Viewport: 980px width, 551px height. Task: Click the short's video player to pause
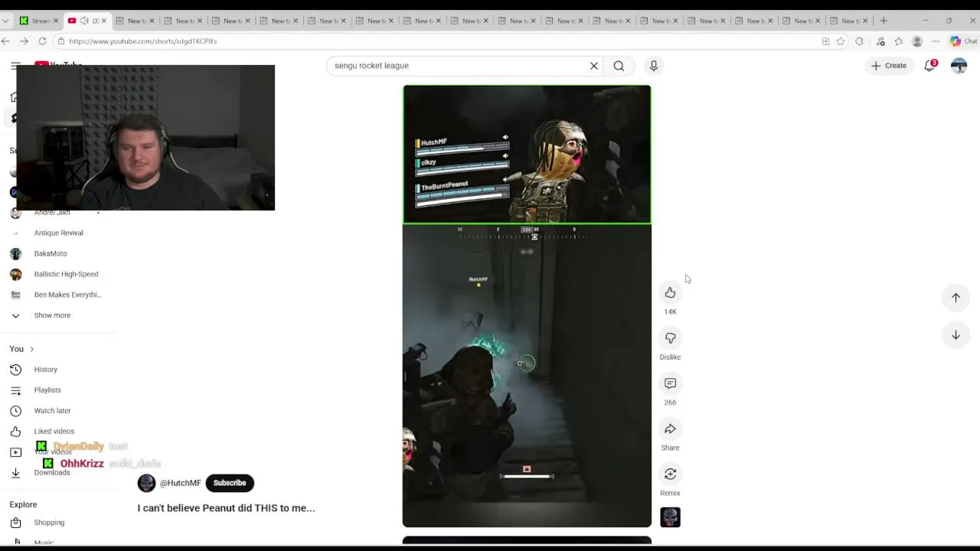(527, 306)
